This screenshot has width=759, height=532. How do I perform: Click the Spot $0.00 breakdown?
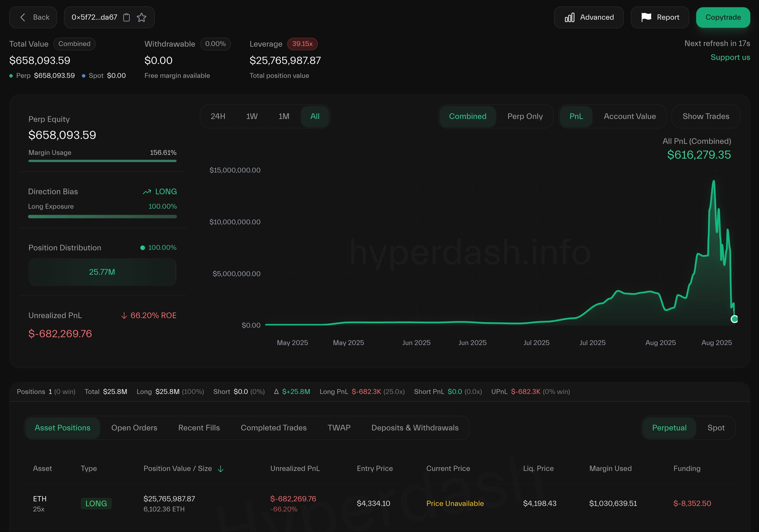[x=104, y=76]
